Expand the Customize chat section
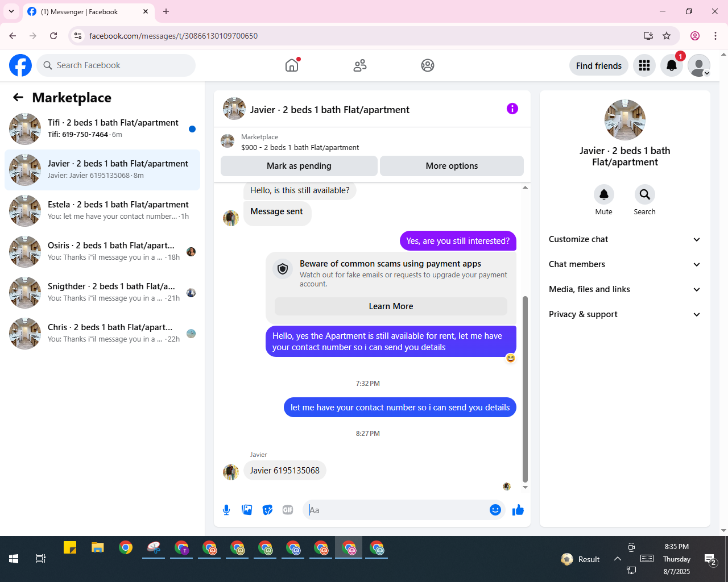 click(625, 239)
